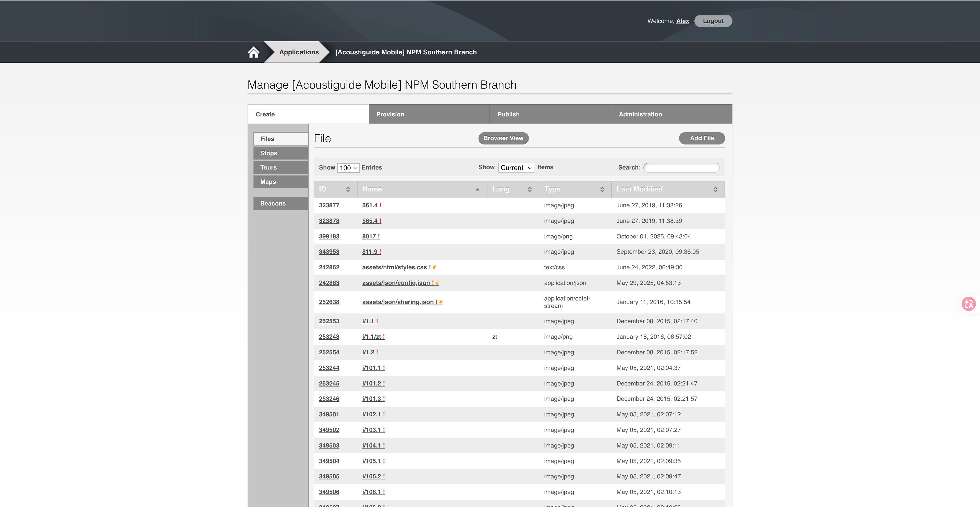Click the Add File button
This screenshot has height=507, width=980.
tap(702, 138)
